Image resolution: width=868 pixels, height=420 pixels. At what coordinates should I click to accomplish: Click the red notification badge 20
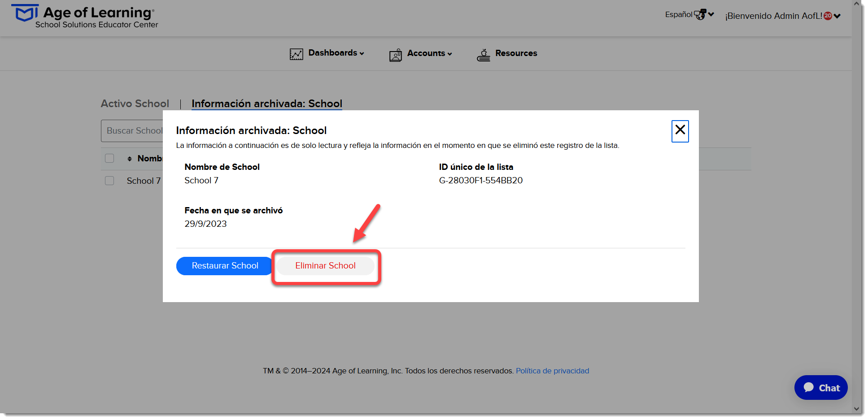(x=828, y=16)
